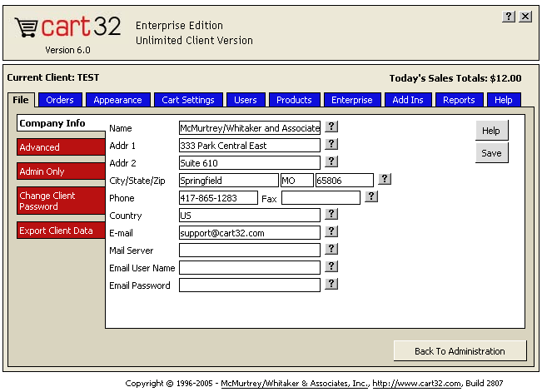Open the Reports tab
Screen dimensions: 542x392
pos(459,100)
